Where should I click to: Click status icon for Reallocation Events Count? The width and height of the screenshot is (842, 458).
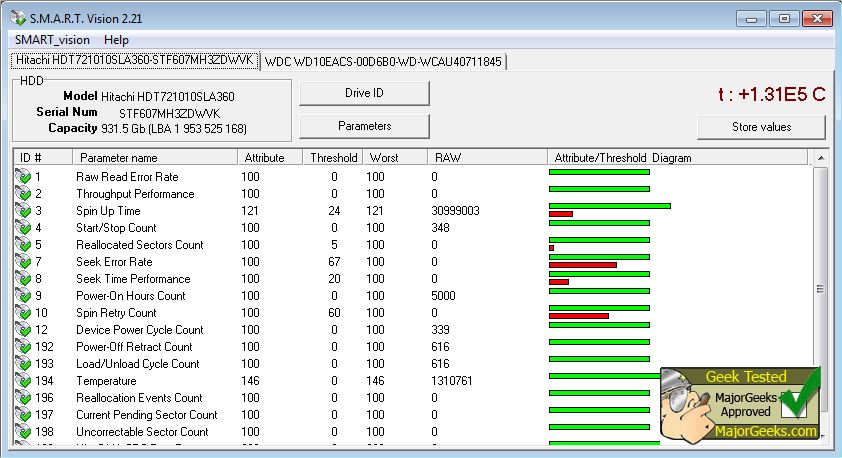tap(23, 398)
